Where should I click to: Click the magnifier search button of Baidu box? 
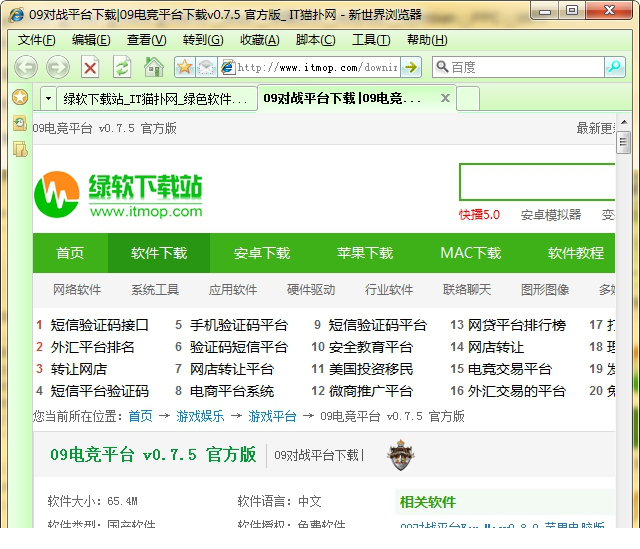614,67
